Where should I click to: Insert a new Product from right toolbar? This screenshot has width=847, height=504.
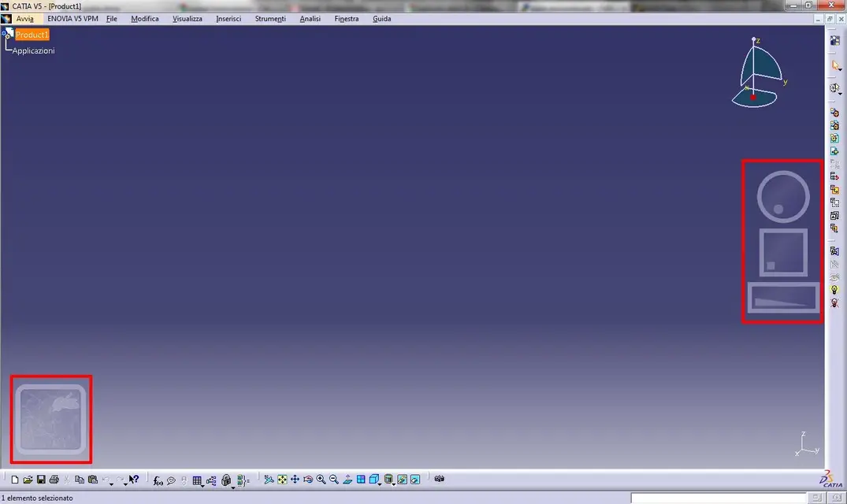point(834,125)
